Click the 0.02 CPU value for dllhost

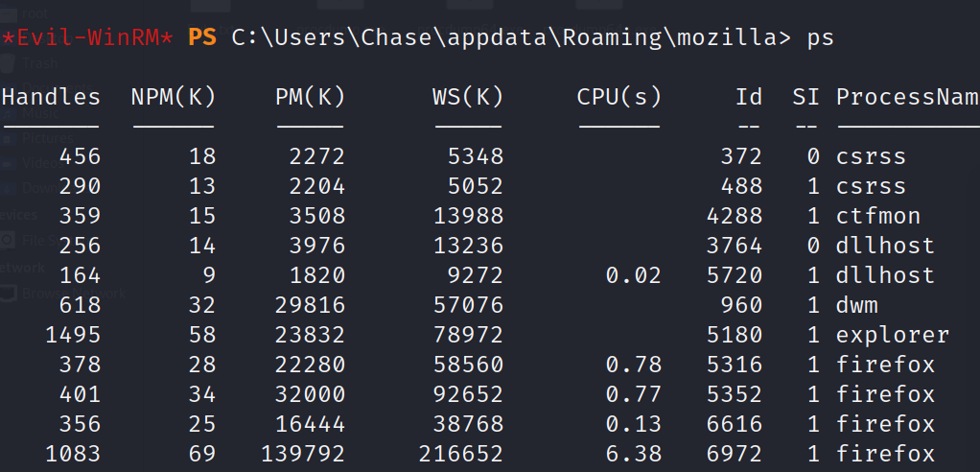(x=634, y=275)
